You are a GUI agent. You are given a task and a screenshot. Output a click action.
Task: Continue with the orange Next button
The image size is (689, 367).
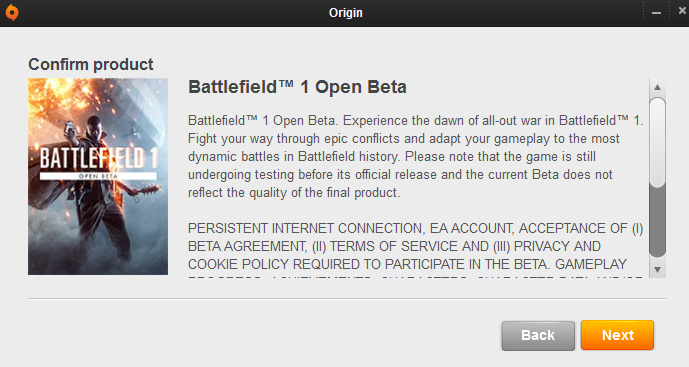(617, 335)
